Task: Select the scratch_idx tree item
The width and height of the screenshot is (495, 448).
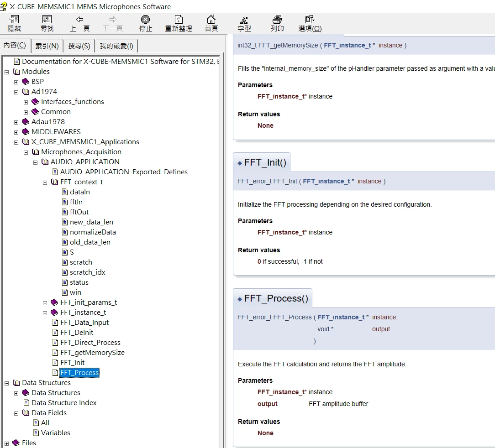Action: [x=87, y=272]
